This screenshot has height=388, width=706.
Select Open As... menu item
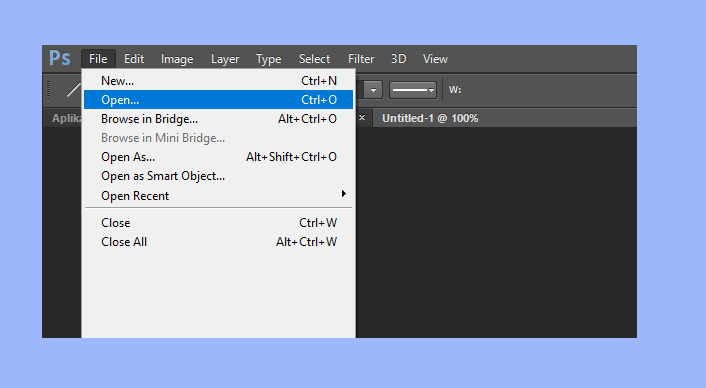218,157
